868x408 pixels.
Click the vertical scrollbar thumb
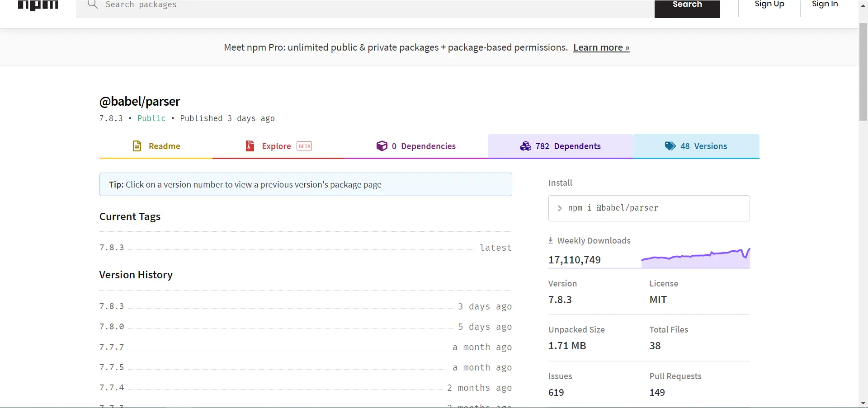[863, 71]
